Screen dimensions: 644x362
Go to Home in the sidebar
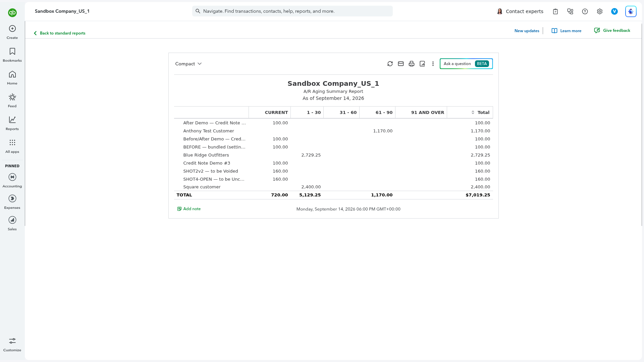coord(12,78)
